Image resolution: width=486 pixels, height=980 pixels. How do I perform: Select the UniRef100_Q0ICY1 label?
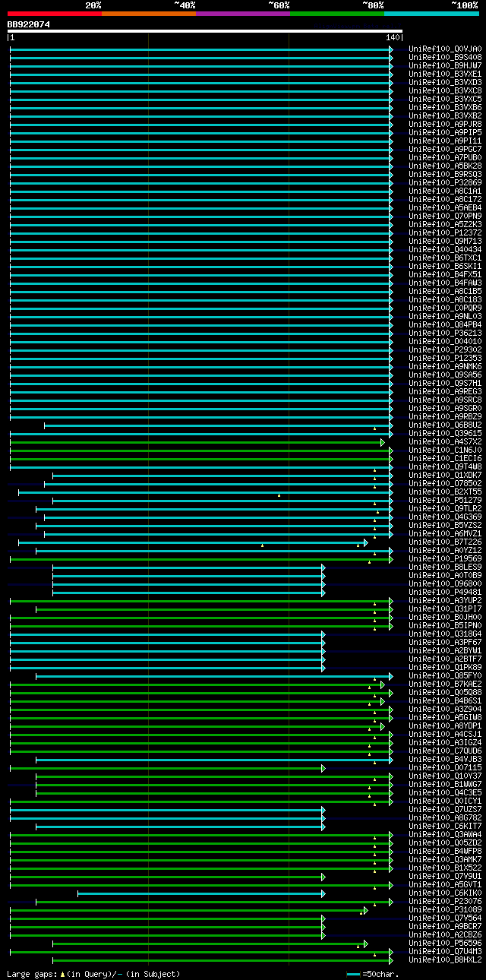coord(445,801)
